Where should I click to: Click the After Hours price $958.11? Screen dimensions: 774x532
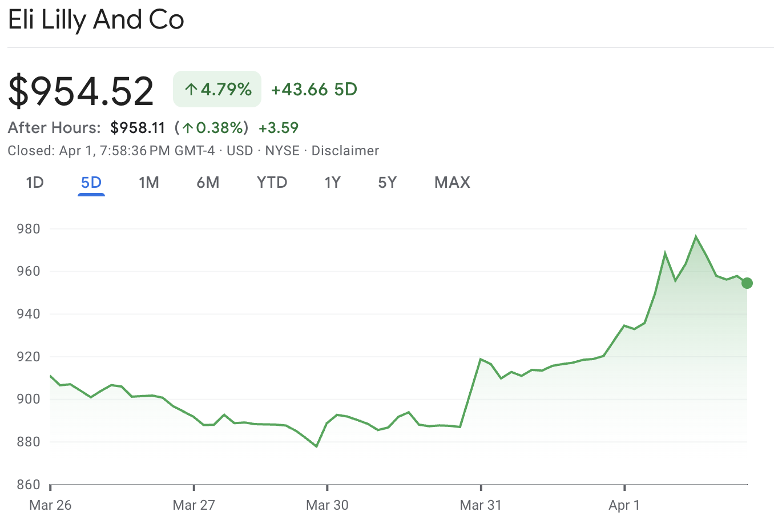[138, 128]
